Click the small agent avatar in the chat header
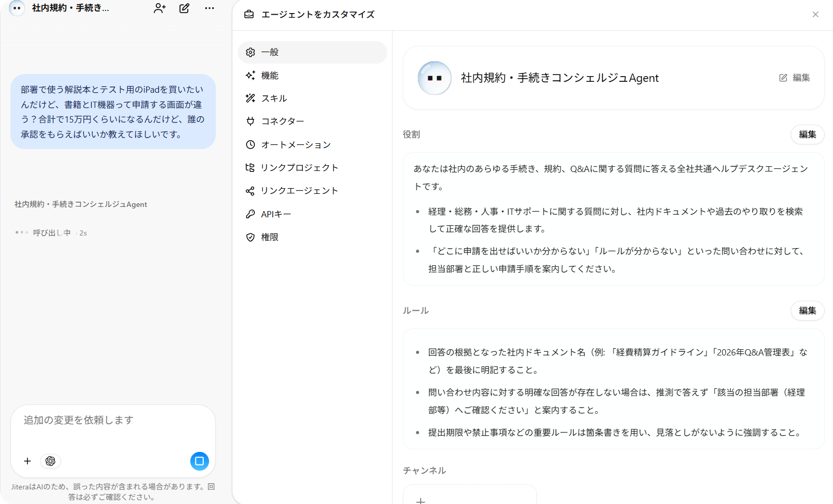The image size is (833, 504). tap(17, 8)
